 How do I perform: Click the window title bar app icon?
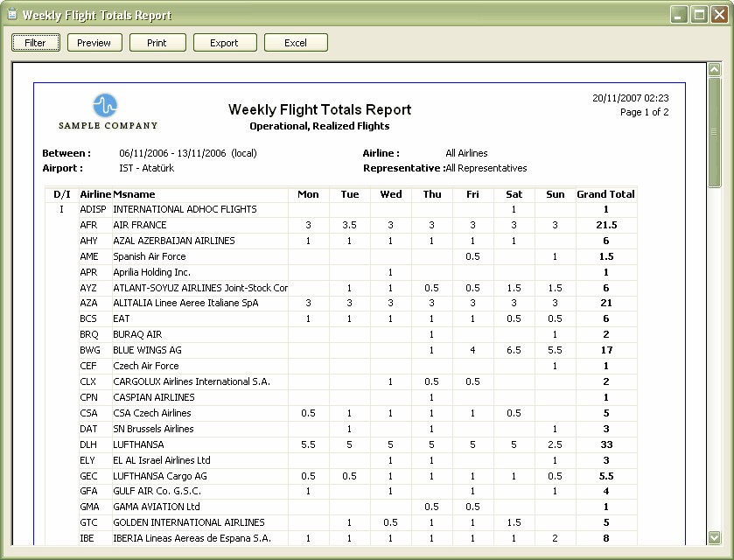12,14
